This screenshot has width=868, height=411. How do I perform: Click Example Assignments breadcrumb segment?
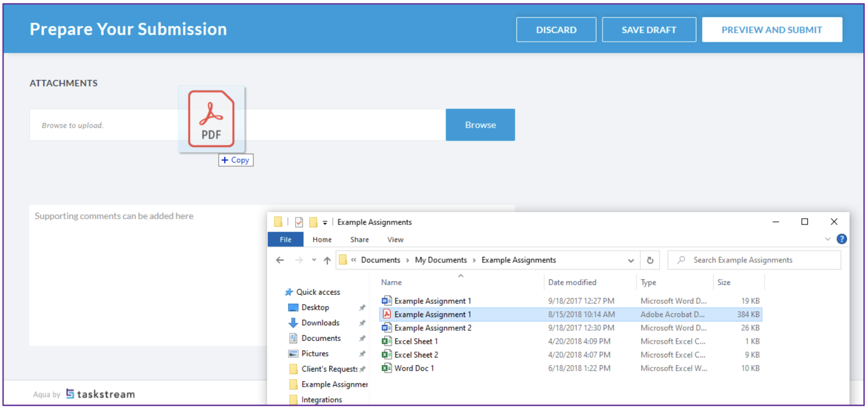519,260
